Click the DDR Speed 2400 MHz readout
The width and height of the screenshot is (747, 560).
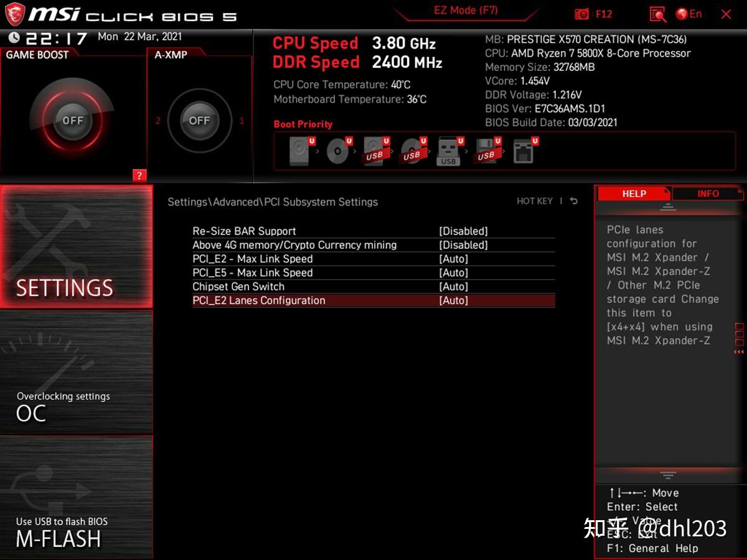click(x=357, y=62)
